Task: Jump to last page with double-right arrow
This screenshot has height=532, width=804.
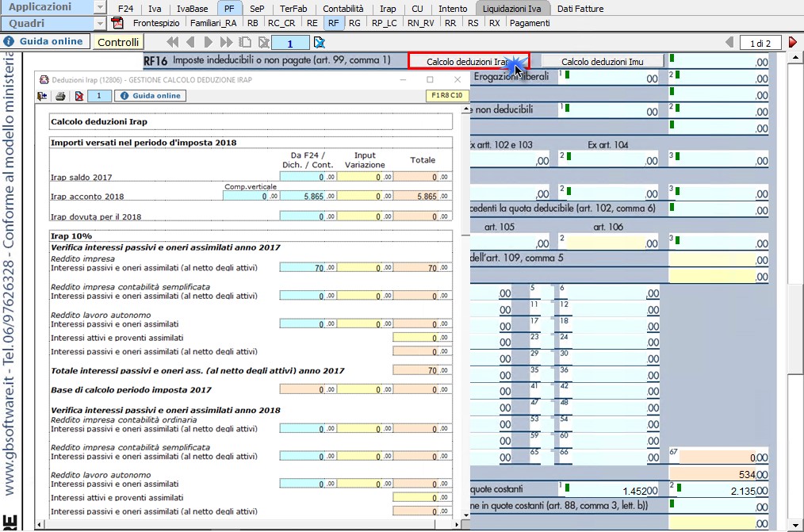Action: click(226, 42)
